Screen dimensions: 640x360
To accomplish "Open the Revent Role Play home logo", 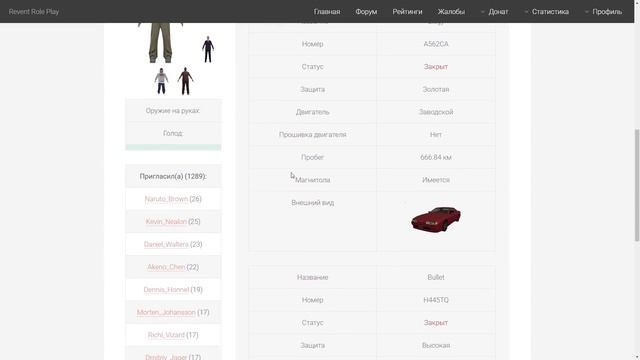I will (x=34, y=12).
